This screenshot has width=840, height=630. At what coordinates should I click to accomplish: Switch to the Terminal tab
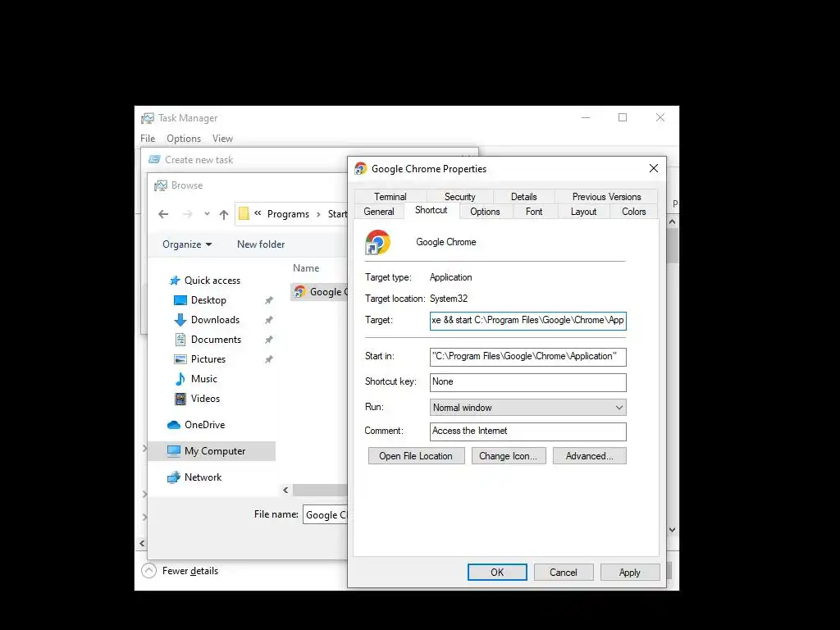click(390, 197)
